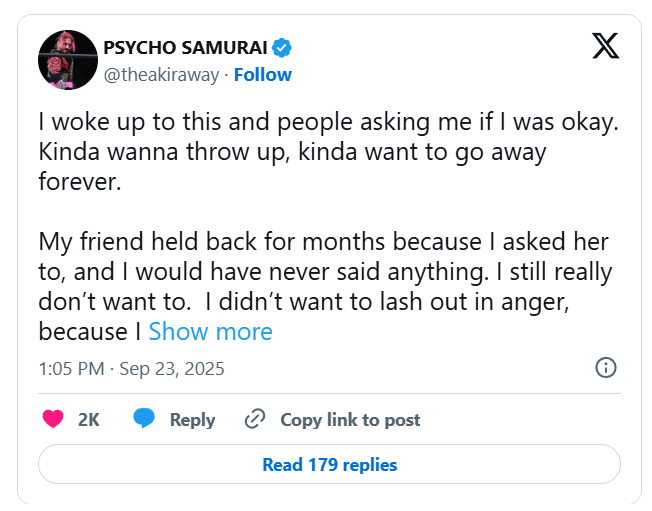This screenshot has width=652, height=511.
Task: Click the Reply text label
Action: click(192, 420)
